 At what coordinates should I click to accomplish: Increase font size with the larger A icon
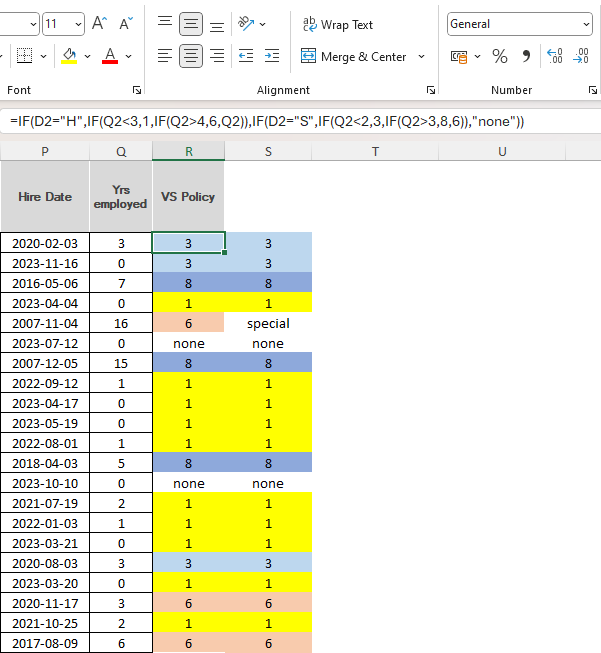tap(100, 24)
